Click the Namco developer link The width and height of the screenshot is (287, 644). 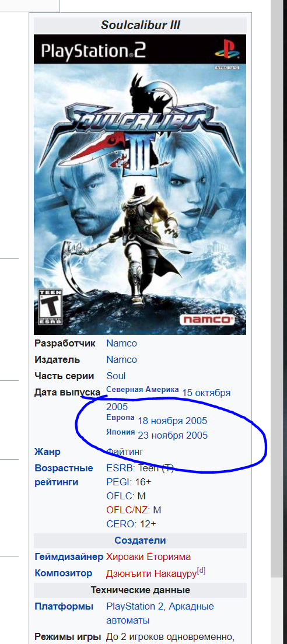tap(121, 344)
